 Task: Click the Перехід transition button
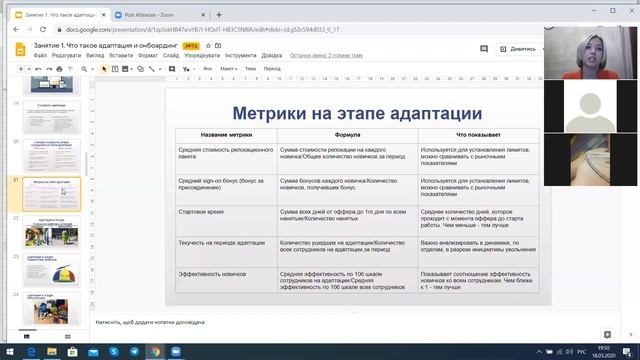point(272,69)
